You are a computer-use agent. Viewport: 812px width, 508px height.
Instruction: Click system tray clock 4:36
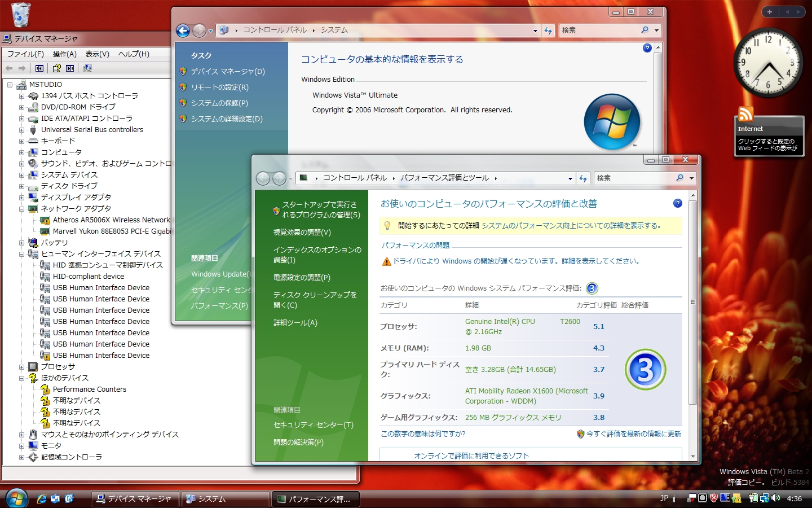[794, 498]
